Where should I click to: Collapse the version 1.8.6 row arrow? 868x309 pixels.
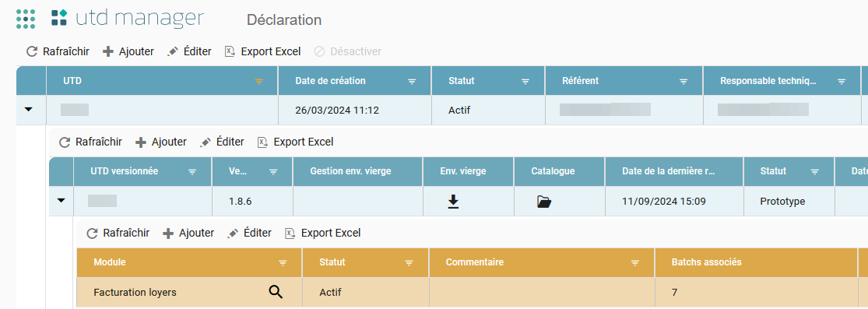pyautogui.click(x=61, y=201)
